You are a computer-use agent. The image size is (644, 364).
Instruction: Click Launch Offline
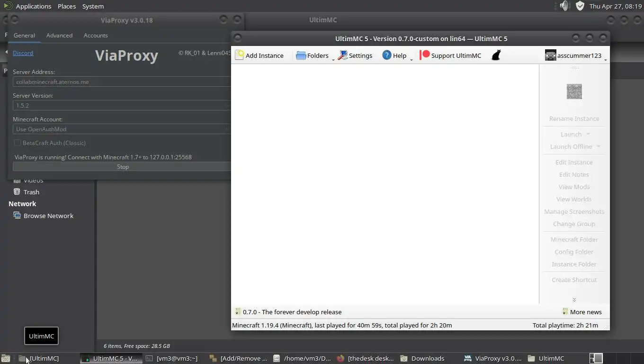(571, 146)
